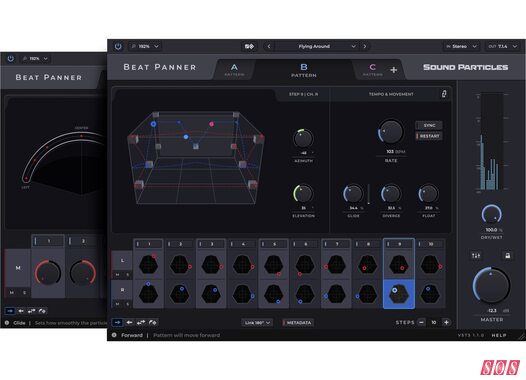The width and height of the screenshot is (526, 380).
Task: Select the R channel row label
Action: pyautogui.click(x=122, y=290)
